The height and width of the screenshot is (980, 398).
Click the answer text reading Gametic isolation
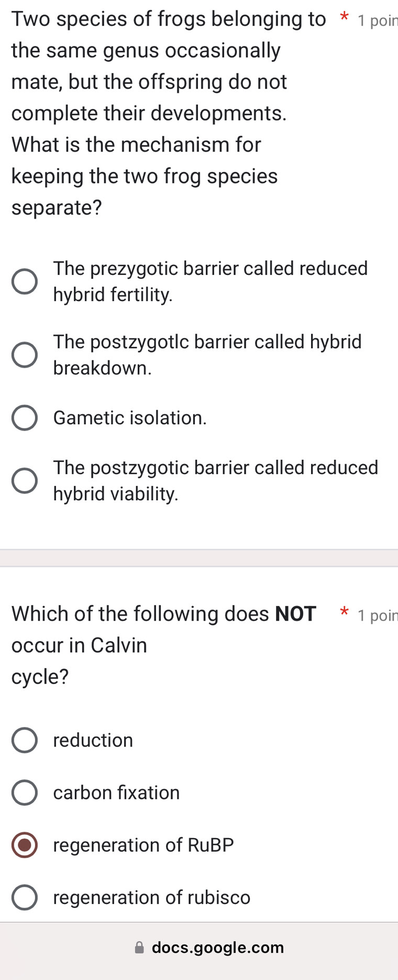(x=129, y=417)
